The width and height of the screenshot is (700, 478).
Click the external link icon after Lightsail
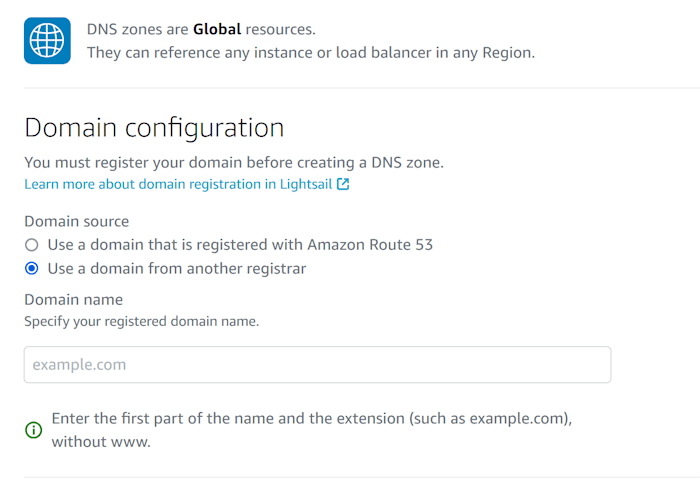(343, 185)
